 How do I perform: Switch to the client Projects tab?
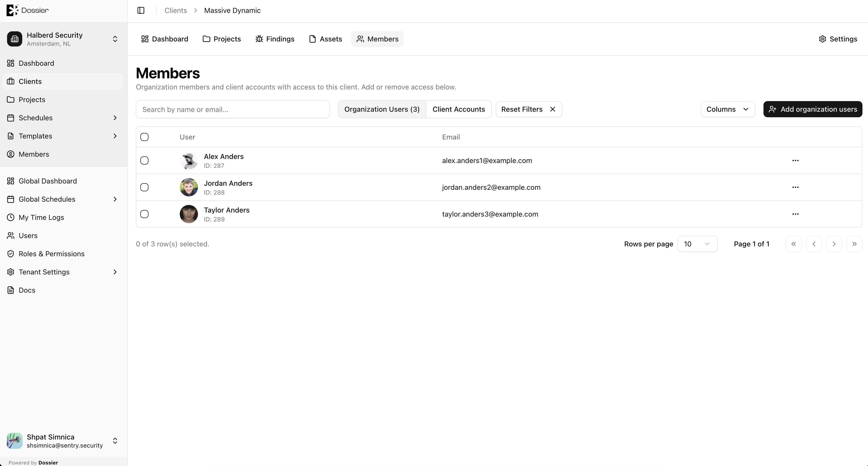coord(222,39)
